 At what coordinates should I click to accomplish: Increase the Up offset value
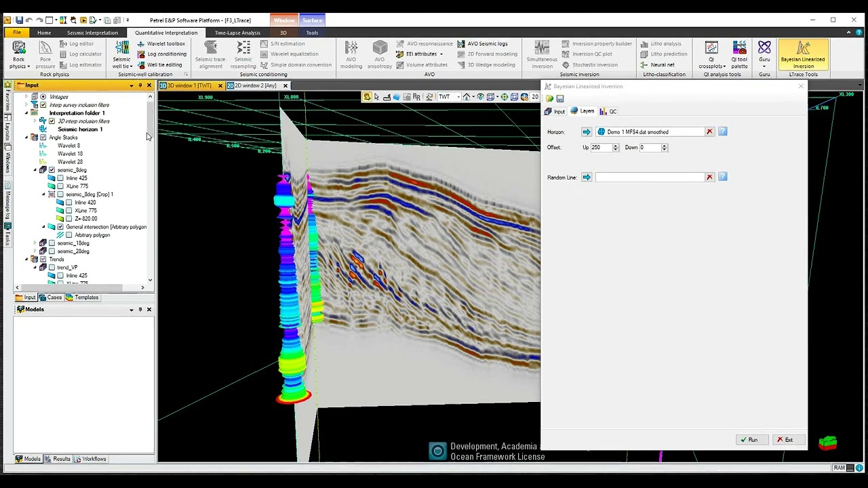click(x=616, y=146)
